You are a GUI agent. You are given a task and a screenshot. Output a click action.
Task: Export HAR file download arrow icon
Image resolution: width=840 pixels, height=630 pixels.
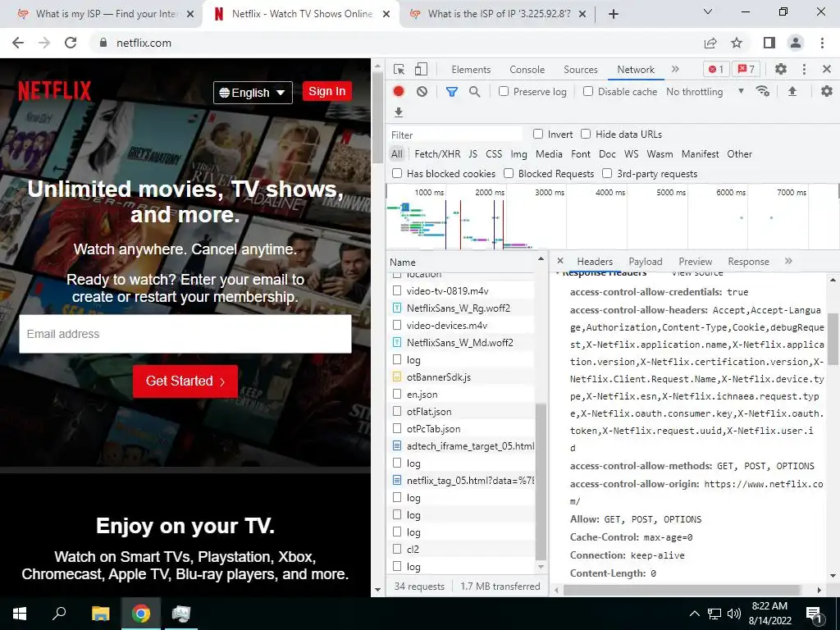point(398,112)
